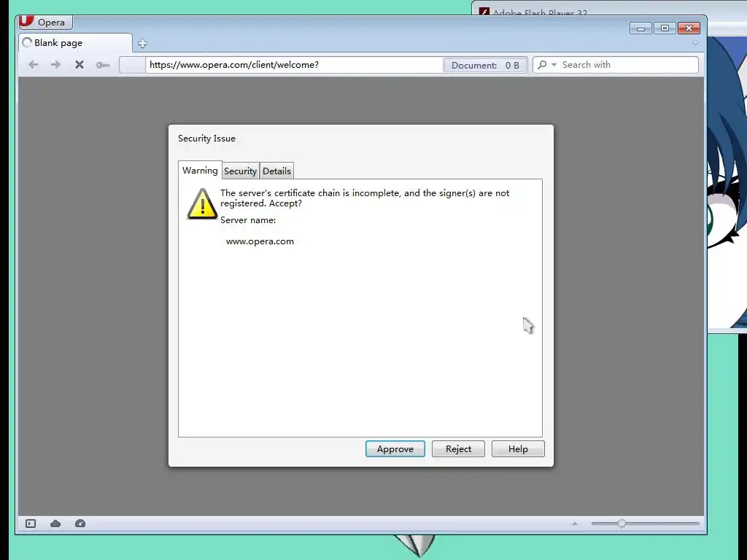Viewport: 747px width, 560px height.
Task: Close the Opera window
Action: [x=689, y=28]
